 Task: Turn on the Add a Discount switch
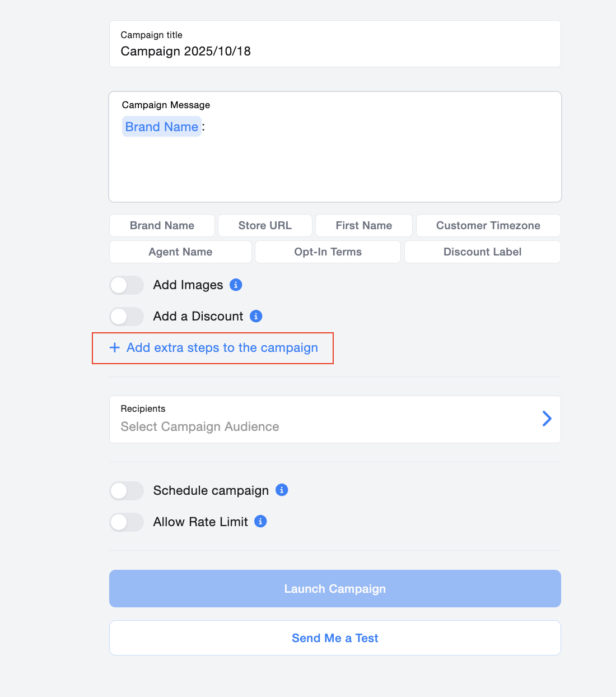coord(127,317)
